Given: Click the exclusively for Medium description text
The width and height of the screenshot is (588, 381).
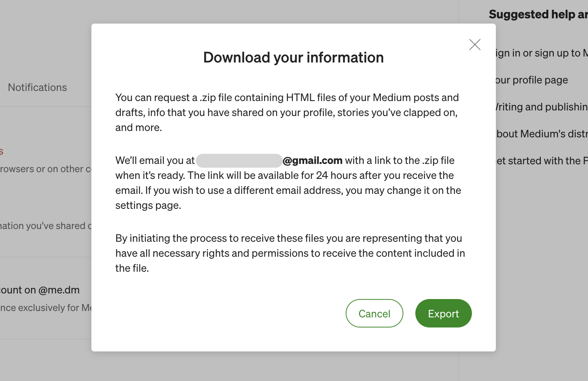Looking at the screenshot, I should click(46, 308).
